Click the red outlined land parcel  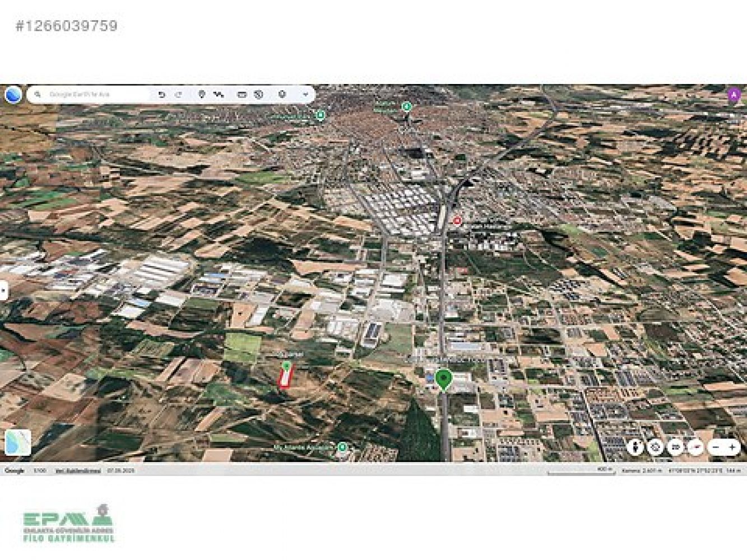[285, 377]
